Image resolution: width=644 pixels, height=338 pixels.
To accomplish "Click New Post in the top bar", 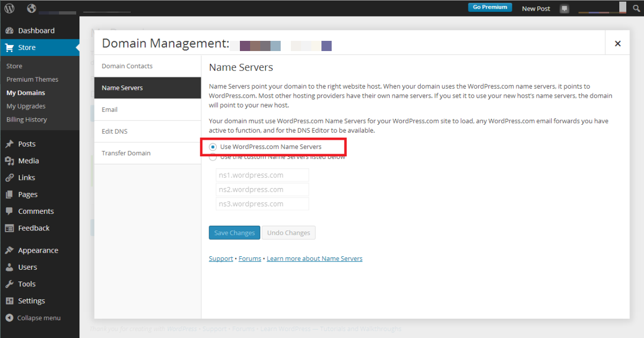I will coord(536,9).
